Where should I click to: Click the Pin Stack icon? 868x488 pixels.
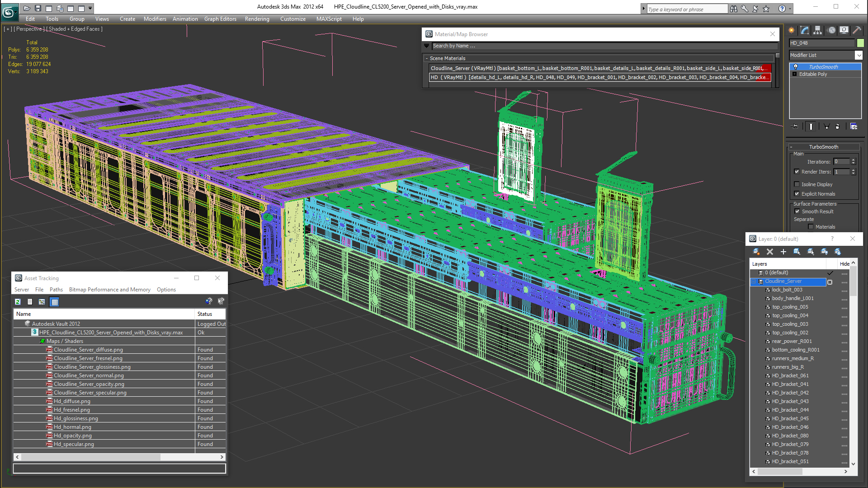coord(795,127)
